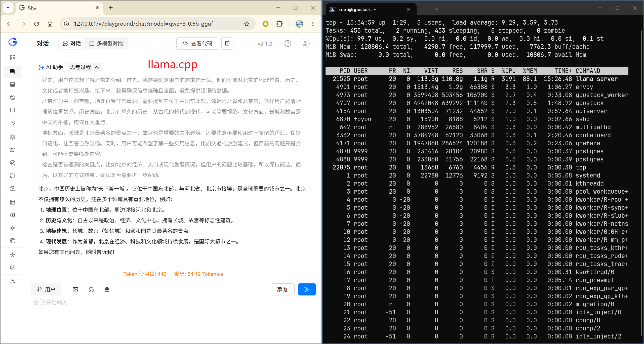Viewport: 644px width, 344px height.
Task: Open the puzzle-piece sidebar icon
Action: pos(13,176)
